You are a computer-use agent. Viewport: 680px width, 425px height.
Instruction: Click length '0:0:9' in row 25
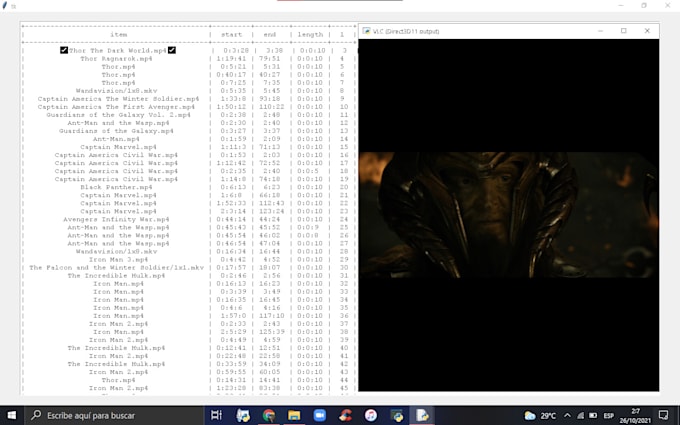tap(308, 227)
